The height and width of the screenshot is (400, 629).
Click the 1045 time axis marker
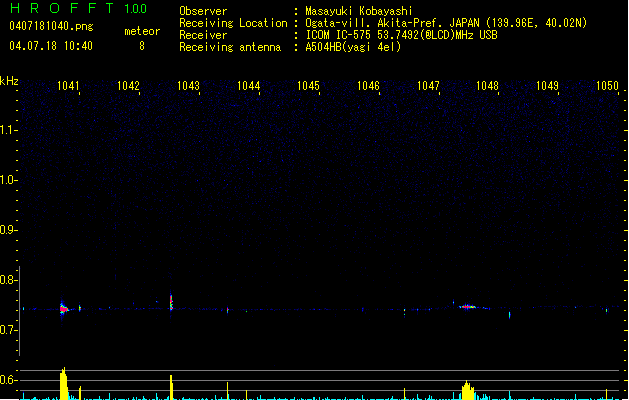[x=308, y=86]
